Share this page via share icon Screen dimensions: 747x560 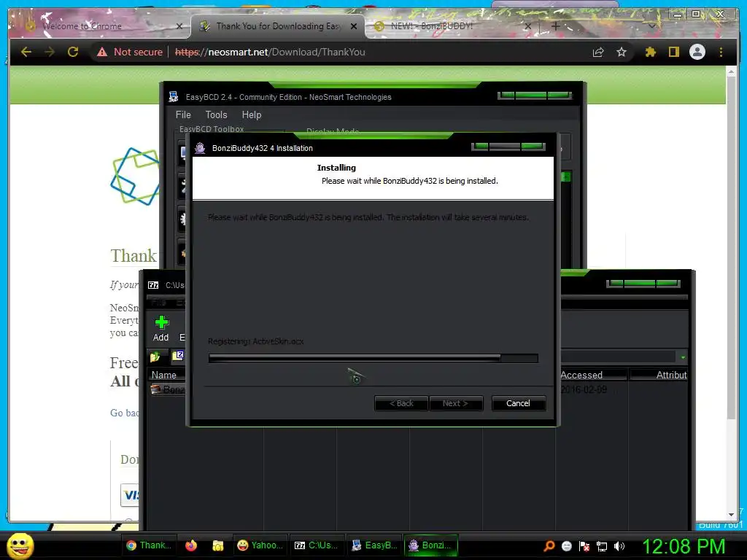598,52
